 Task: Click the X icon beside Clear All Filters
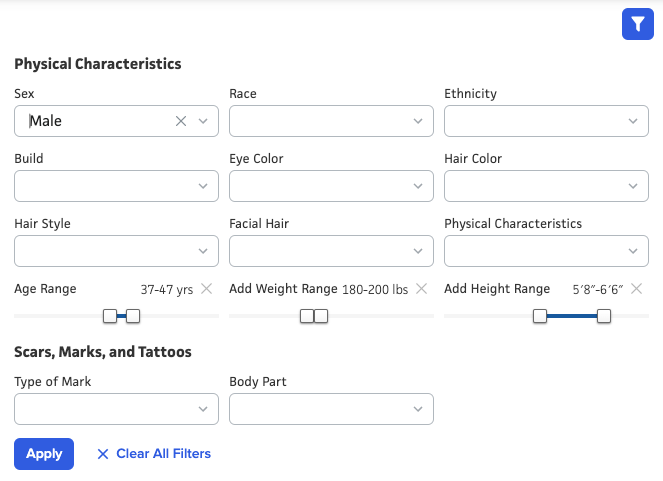pos(102,454)
